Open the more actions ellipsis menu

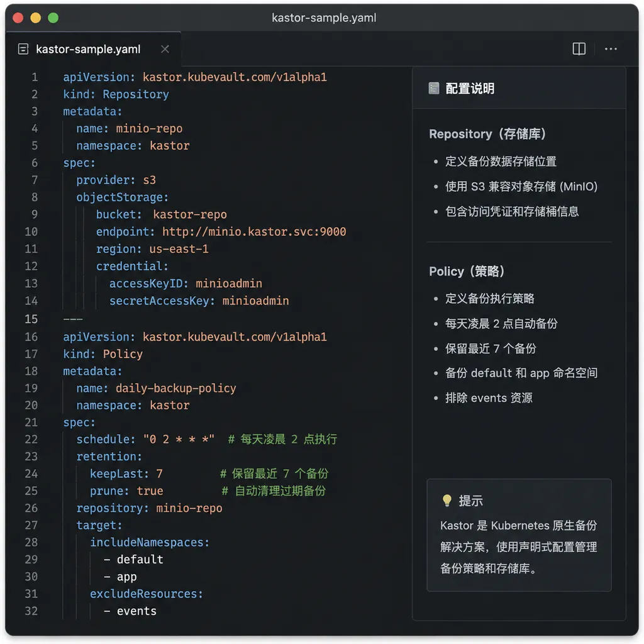pos(610,49)
